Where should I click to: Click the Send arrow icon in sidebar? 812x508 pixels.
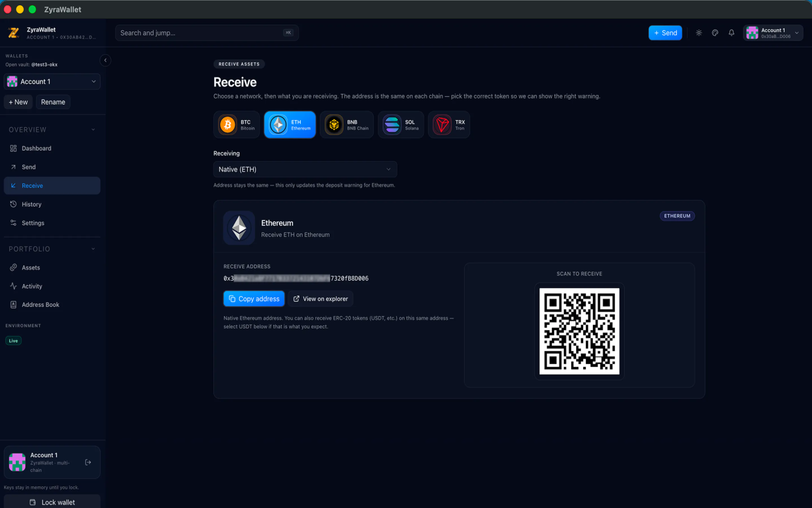pos(14,167)
